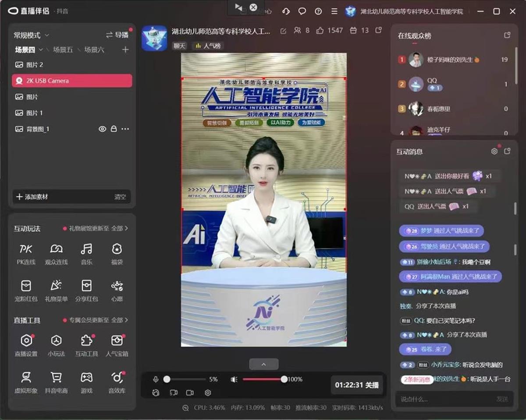This screenshot has height=420, width=526.
Task: Mute the microphone icon
Action: [x=156, y=379]
